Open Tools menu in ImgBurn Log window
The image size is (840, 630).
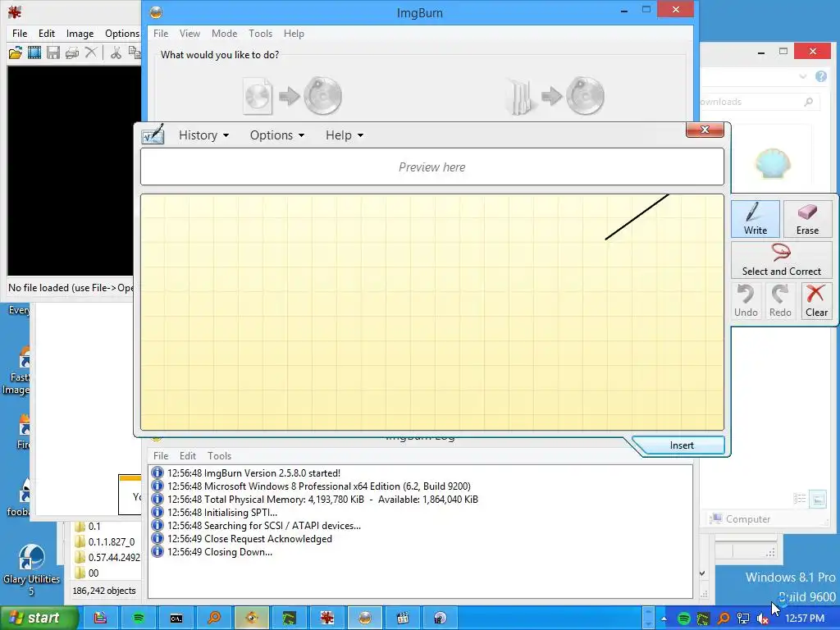click(x=219, y=456)
